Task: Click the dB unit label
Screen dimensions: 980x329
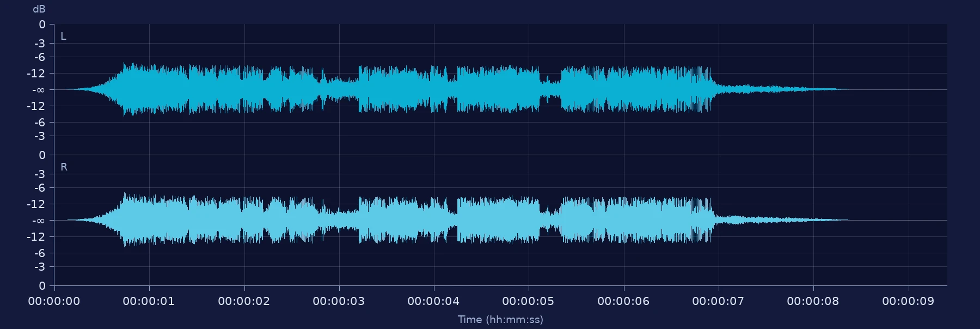Action: tap(39, 9)
